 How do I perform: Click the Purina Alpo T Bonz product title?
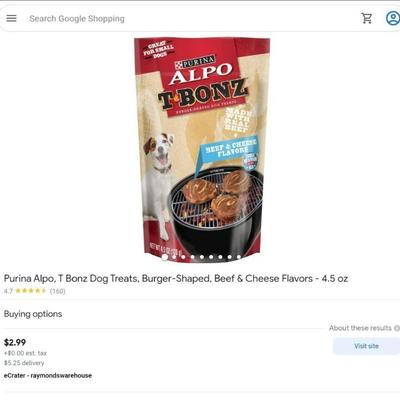[176, 278]
